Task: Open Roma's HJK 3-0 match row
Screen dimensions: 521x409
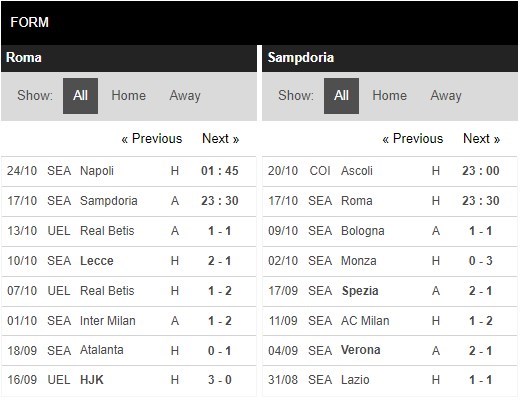Action: [129, 380]
